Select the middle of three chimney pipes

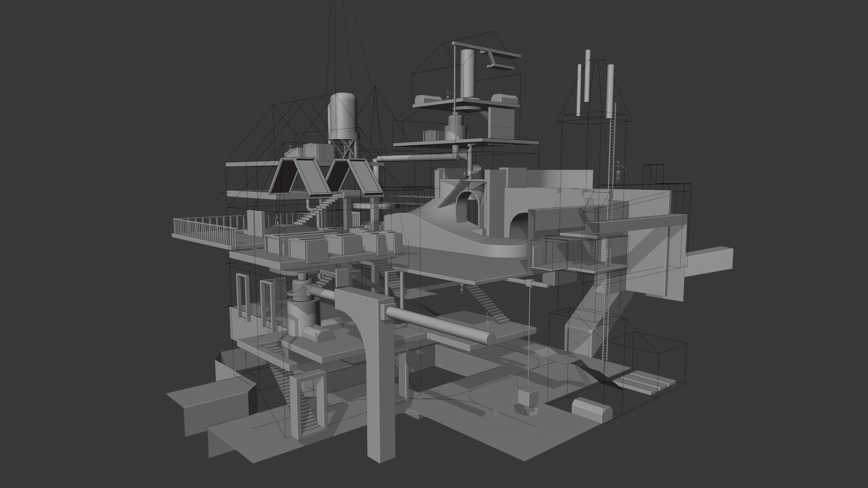(587, 76)
